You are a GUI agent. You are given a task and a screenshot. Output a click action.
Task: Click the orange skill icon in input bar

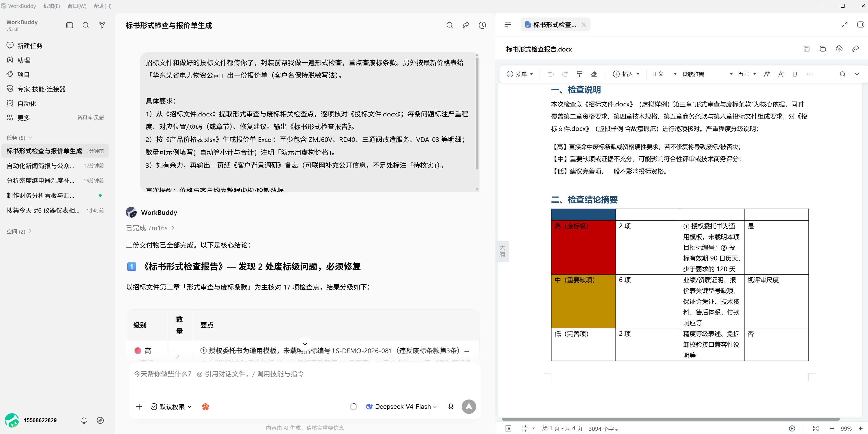point(205,407)
